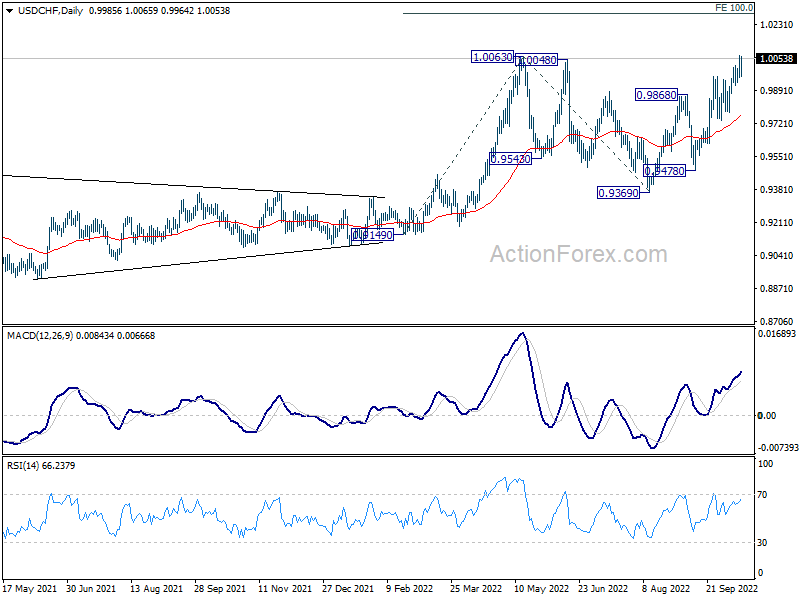Click the 23 Jun 2022 date label
800x600 pixels.
coord(603,589)
